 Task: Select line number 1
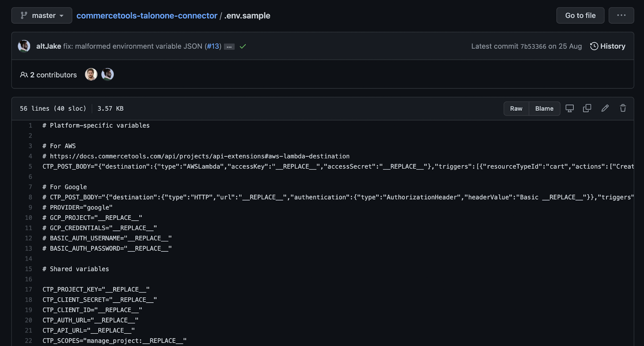click(x=30, y=125)
